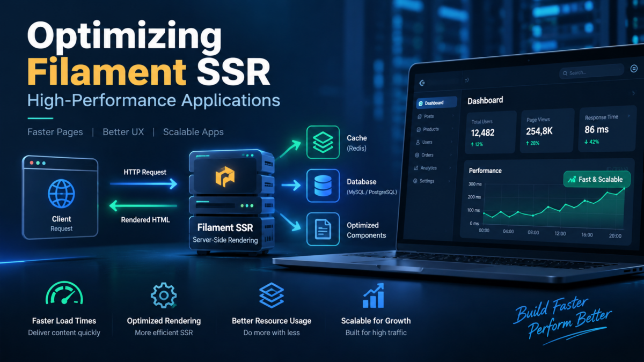
Task: Click the Users person icon in sidebar
Action: coord(418,142)
